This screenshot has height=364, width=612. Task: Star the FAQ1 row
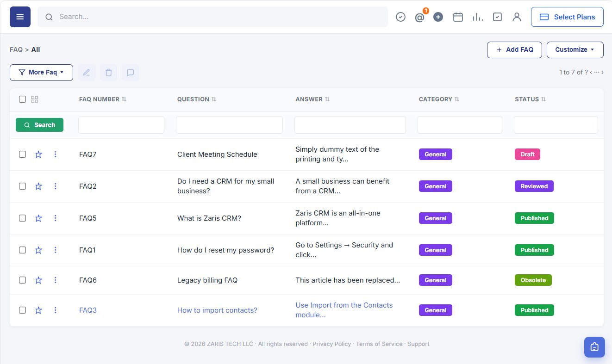38,250
